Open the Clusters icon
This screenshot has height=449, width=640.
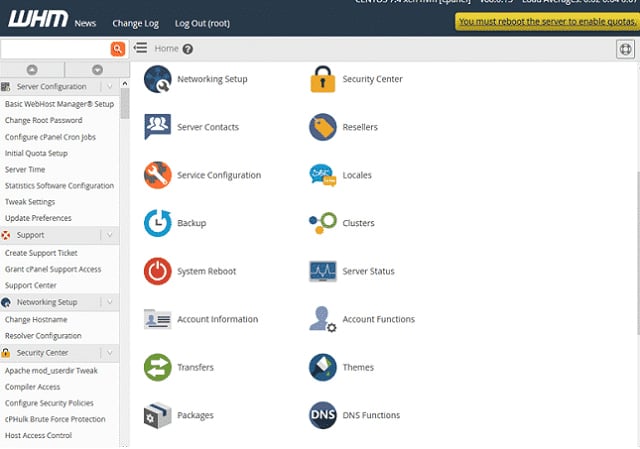point(322,223)
